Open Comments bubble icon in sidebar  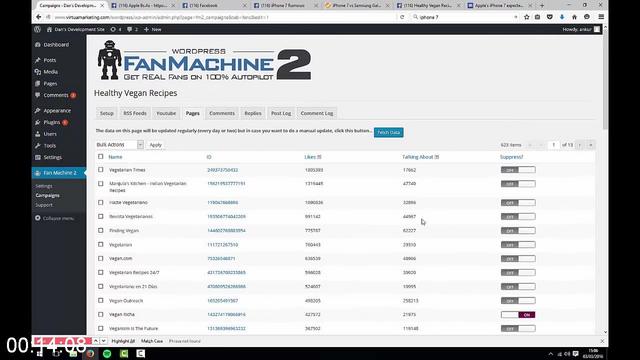[38, 95]
